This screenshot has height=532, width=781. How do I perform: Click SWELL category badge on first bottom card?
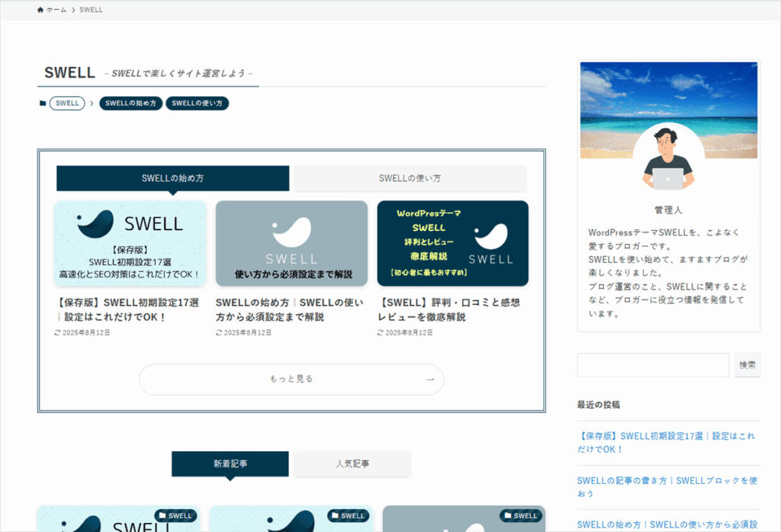tap(175, 515)
